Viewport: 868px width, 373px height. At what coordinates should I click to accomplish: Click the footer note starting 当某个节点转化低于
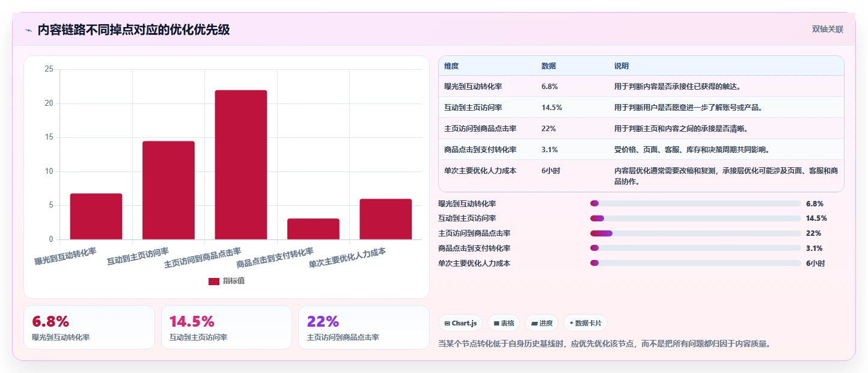tap(605, 344)
